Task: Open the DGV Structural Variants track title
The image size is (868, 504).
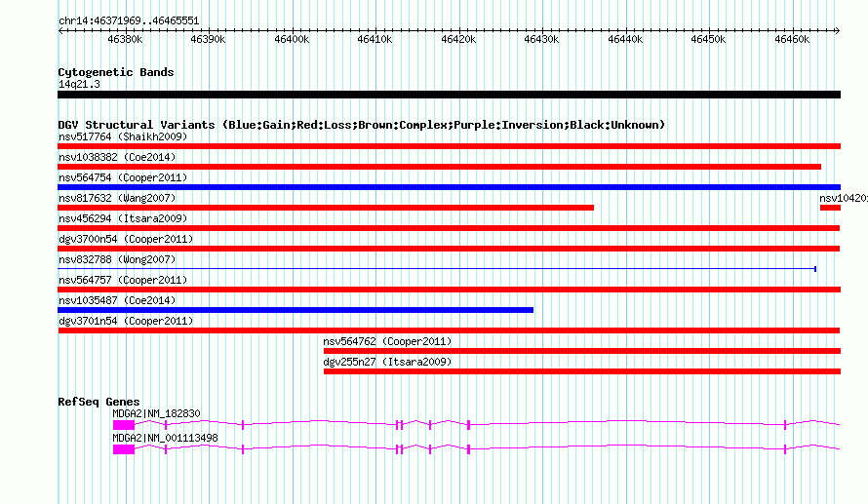Action: pyautogui.click(x=362, y=125)
